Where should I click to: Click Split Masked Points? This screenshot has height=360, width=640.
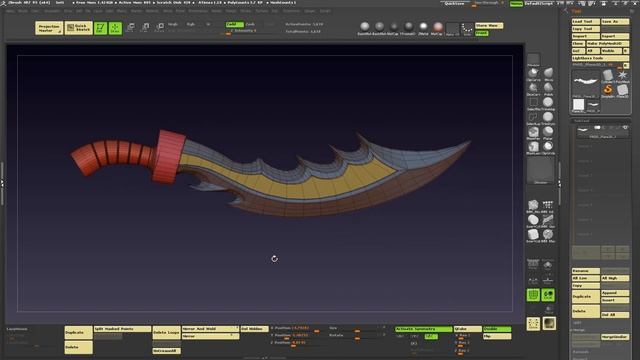pyautogui.click(x=122, y=329)
